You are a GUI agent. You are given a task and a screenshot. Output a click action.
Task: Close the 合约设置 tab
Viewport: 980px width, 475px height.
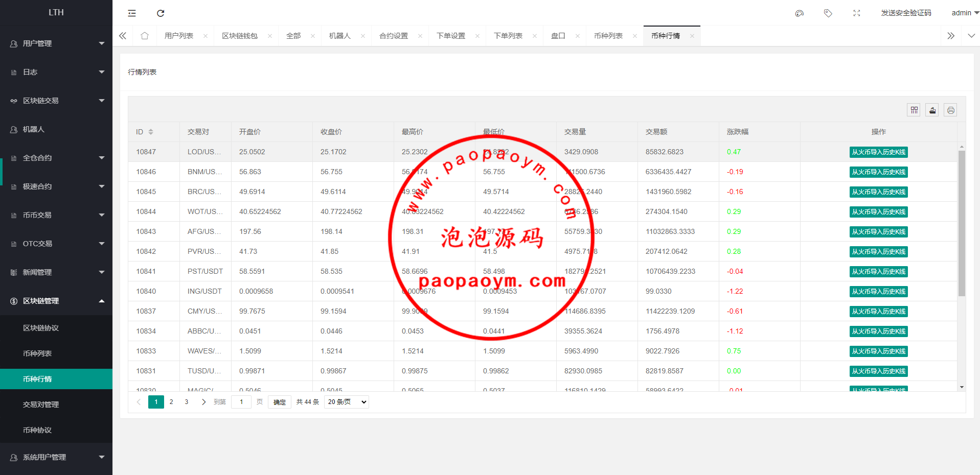click(x=420, y=36)
